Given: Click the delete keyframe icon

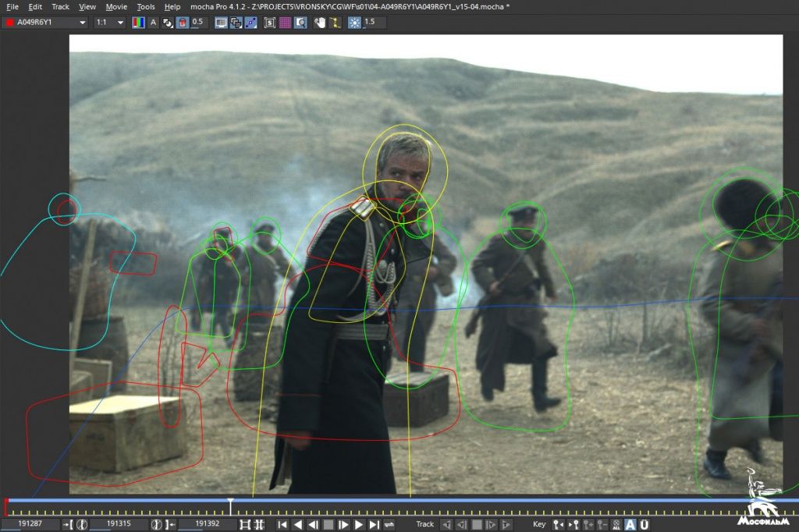Looking at the screenshot, I should click(602, 524).
